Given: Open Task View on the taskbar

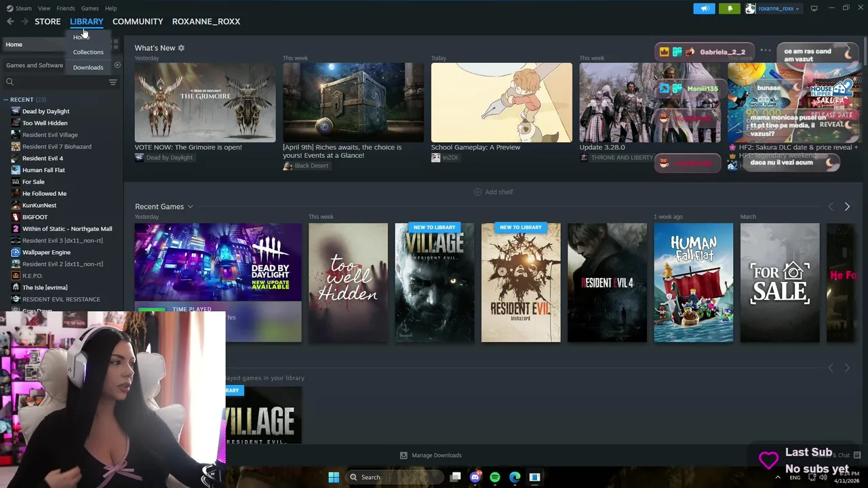Looking at the screenshot, I should pos(456,477).
